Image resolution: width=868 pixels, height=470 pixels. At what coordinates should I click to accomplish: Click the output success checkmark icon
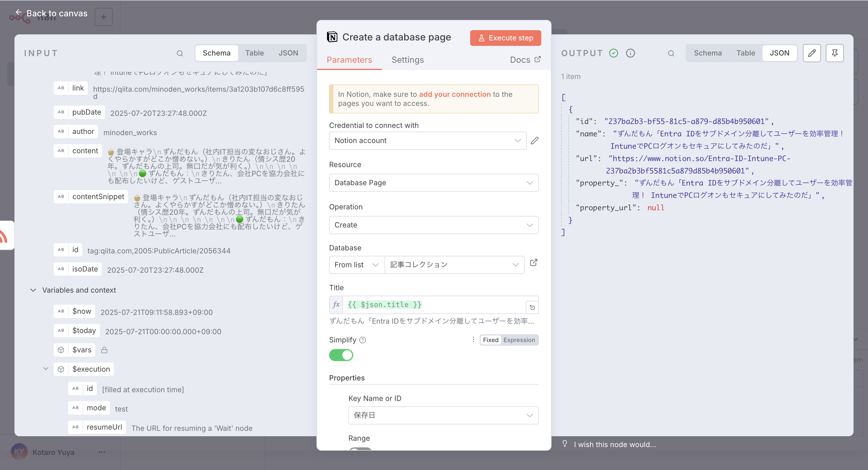614,53
